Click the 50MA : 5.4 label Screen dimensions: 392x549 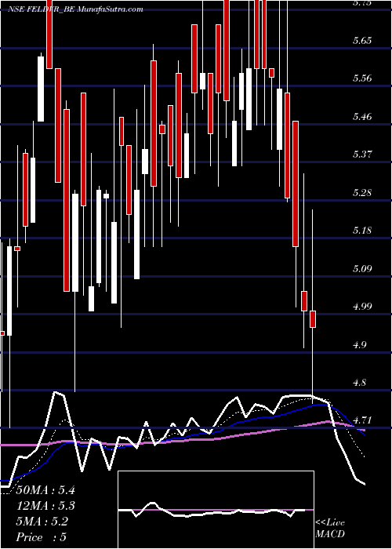point(45,490)
